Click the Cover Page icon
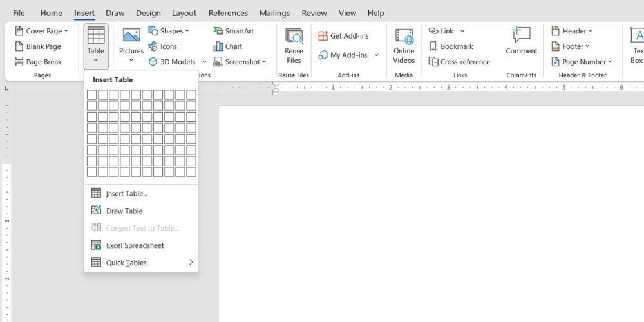Viewport: 644px width, 322px height. click(19, 31)
